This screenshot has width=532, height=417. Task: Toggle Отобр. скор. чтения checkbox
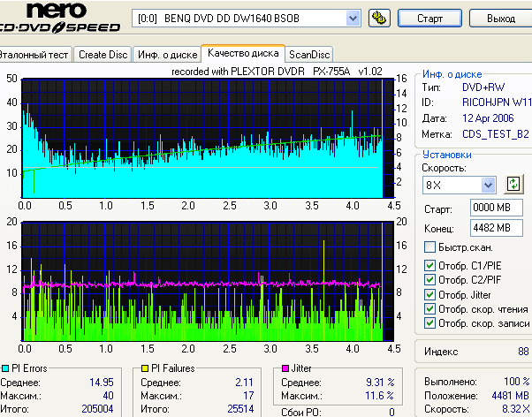click(x=429, y=308)
